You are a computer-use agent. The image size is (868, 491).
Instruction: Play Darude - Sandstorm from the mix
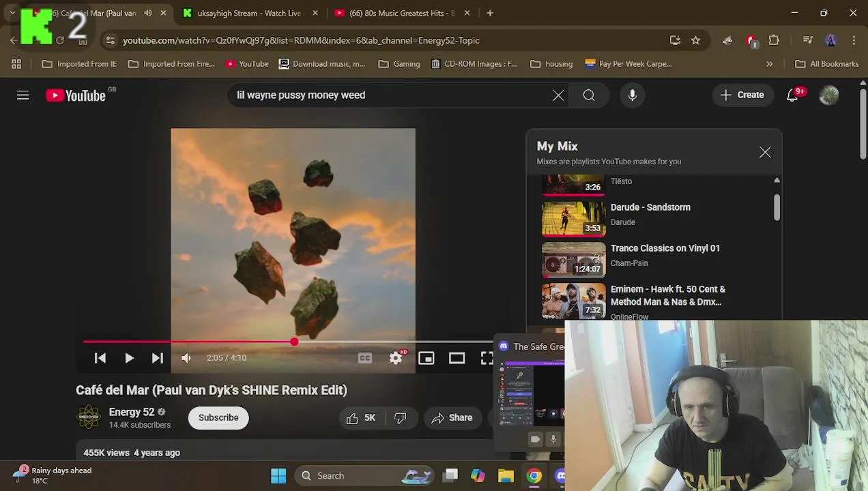tap(650, 207)
